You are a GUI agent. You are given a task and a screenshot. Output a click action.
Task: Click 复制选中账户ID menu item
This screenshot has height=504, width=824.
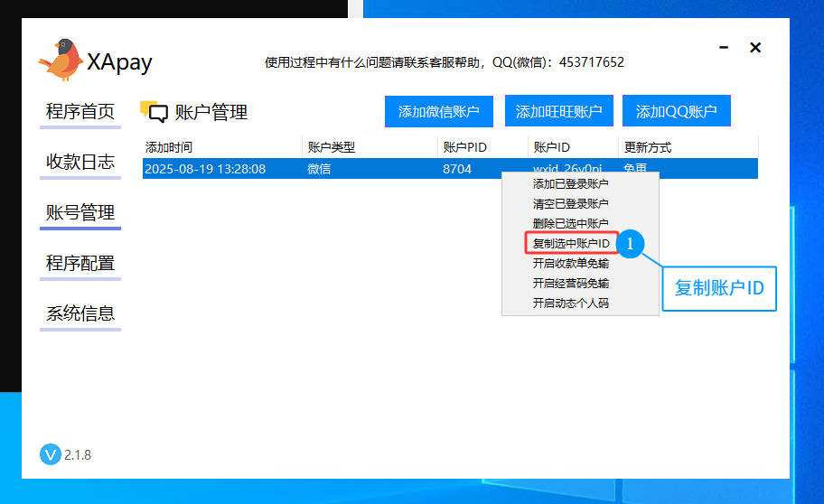click(x=570, y=244)
